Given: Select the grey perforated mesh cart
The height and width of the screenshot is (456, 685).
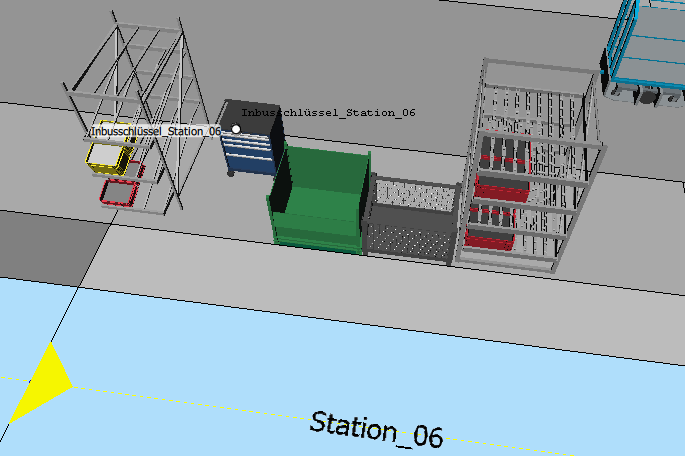Looking at the screenshot, I should point(411,220).
